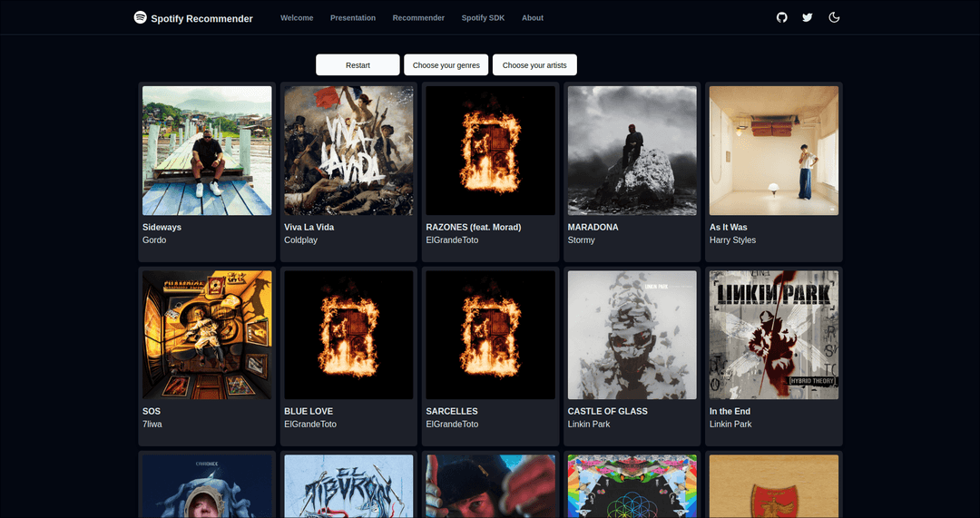Screen dimensions: 980x518
Task: Select the As It Was album cover
Action: coord(774,151)
